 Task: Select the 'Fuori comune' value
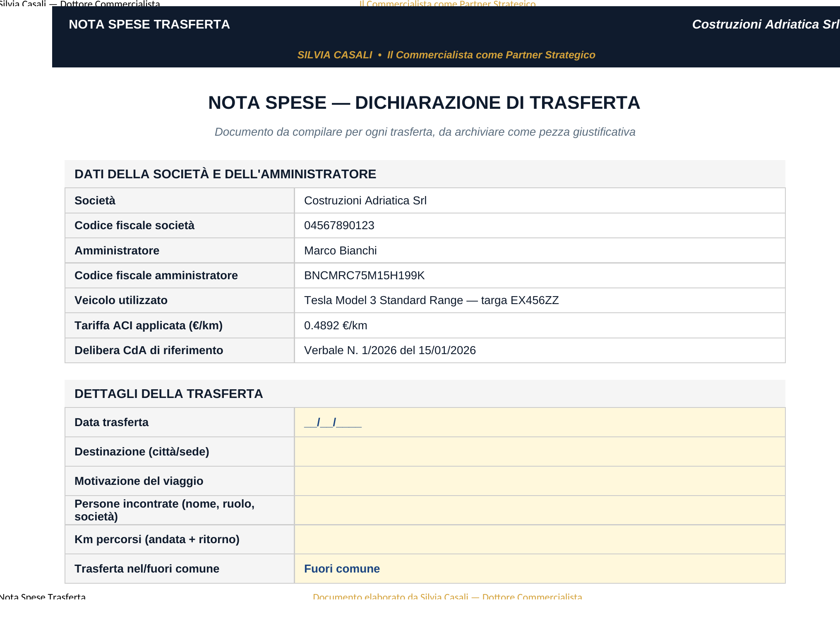pyautogui.click(x=342, y=569)
